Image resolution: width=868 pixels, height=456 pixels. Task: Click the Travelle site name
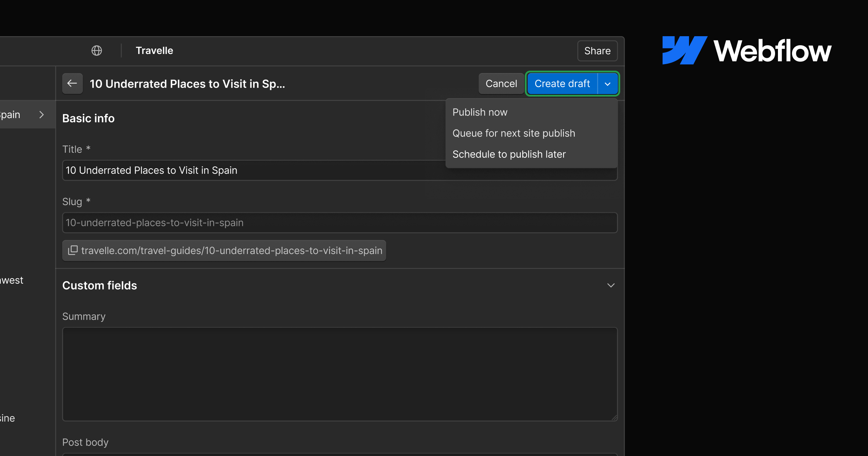(154, 51)
